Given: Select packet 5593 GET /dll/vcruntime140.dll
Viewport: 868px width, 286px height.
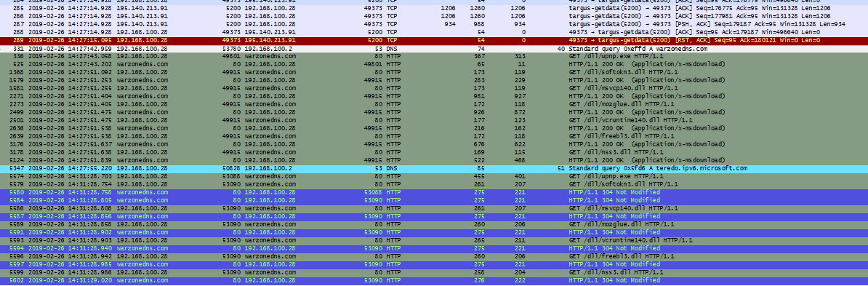Looking at the screenshot, I should 434,240.
